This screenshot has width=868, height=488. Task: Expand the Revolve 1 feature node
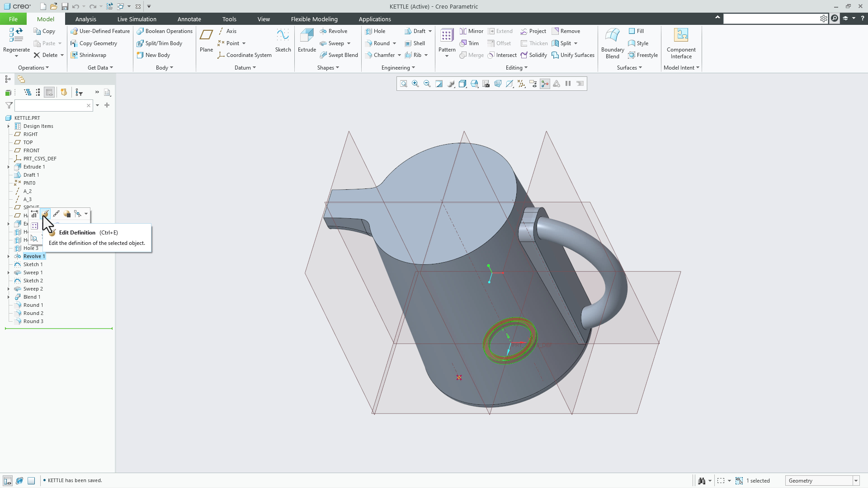[8, 256]
